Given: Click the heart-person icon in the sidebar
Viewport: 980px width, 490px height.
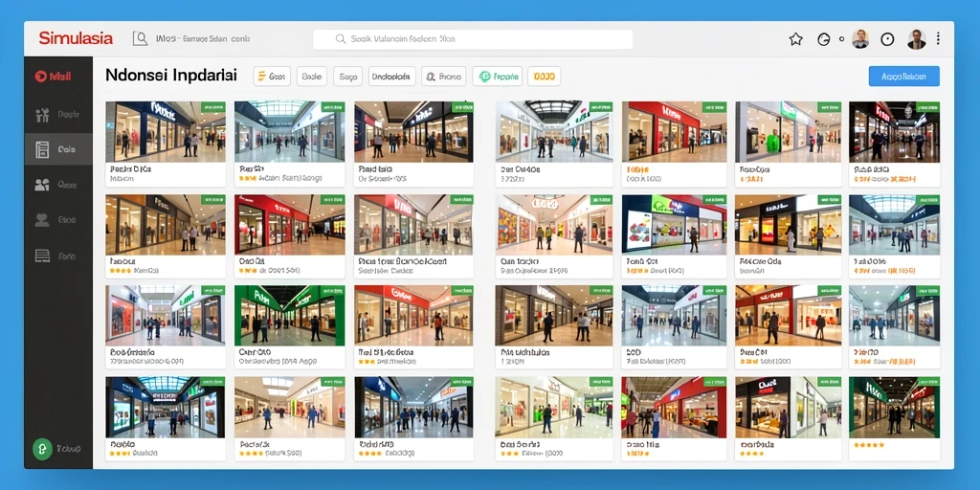Looking at the screenshot, I should click(x=42, y=220).
